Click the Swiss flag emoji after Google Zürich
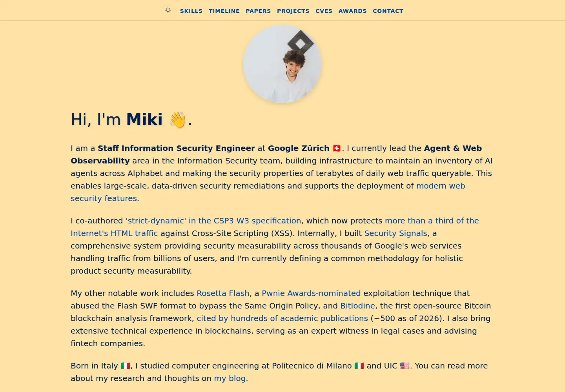This screenshot has width=565, height=392. 337,148
